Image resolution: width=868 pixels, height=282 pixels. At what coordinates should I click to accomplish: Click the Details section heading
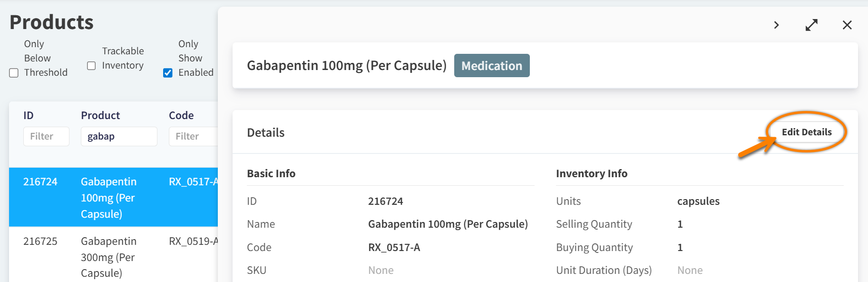(x=265, y=132)
